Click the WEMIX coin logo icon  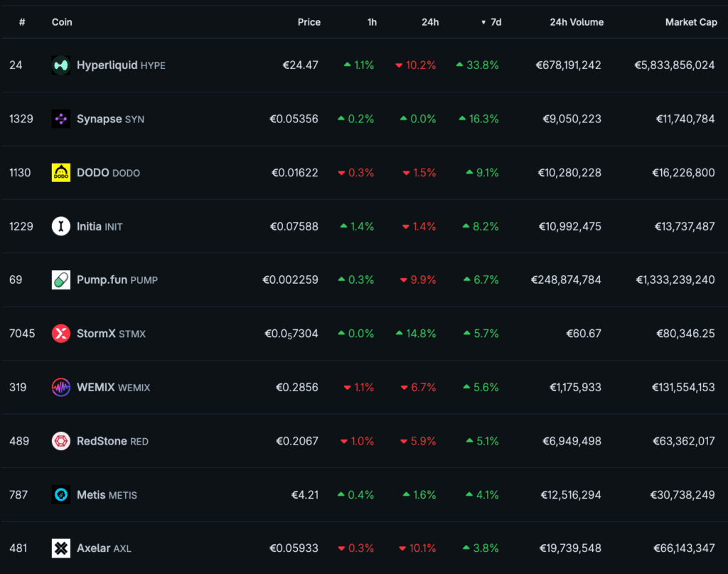pos(61,387)
